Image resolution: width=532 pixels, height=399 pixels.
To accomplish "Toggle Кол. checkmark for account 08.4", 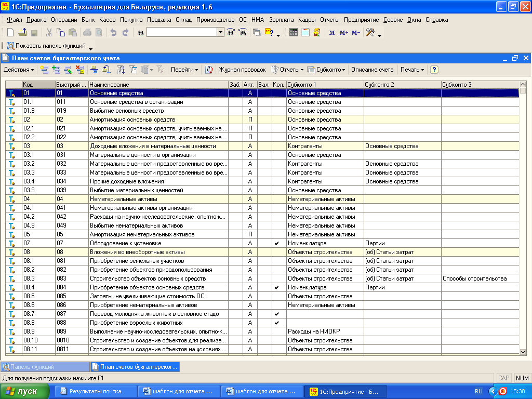I will (x=277, y=287).
